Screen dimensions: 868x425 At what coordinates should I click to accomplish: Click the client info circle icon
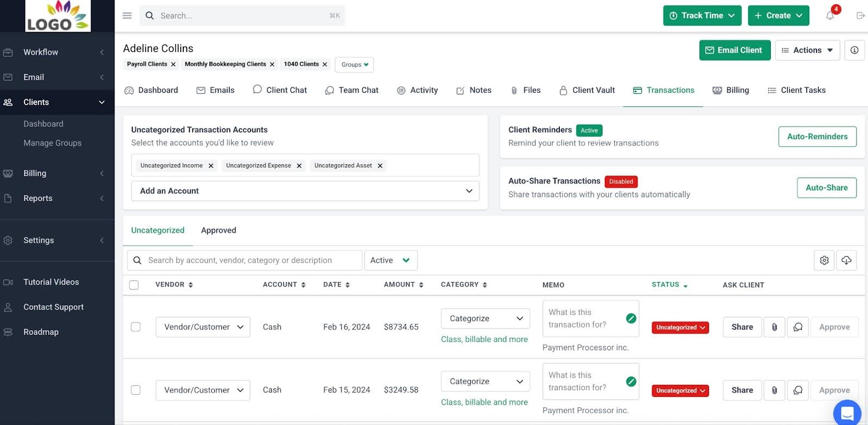[854, 50]
